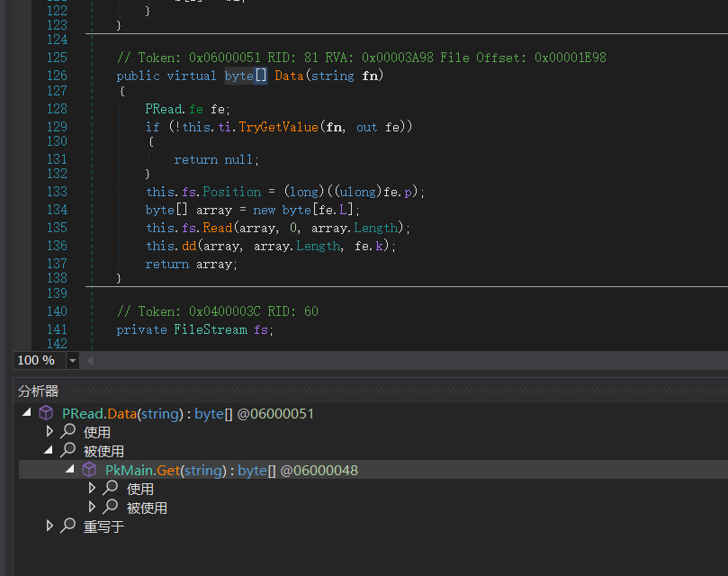Click the horizontal scrollbar left arrow
728x576 pixels.
[x=90, y=361]
